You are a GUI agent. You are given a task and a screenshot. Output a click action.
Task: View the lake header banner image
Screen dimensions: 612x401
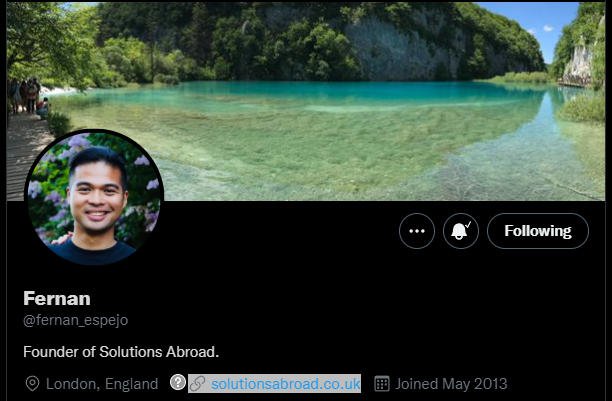pos(306,101)
